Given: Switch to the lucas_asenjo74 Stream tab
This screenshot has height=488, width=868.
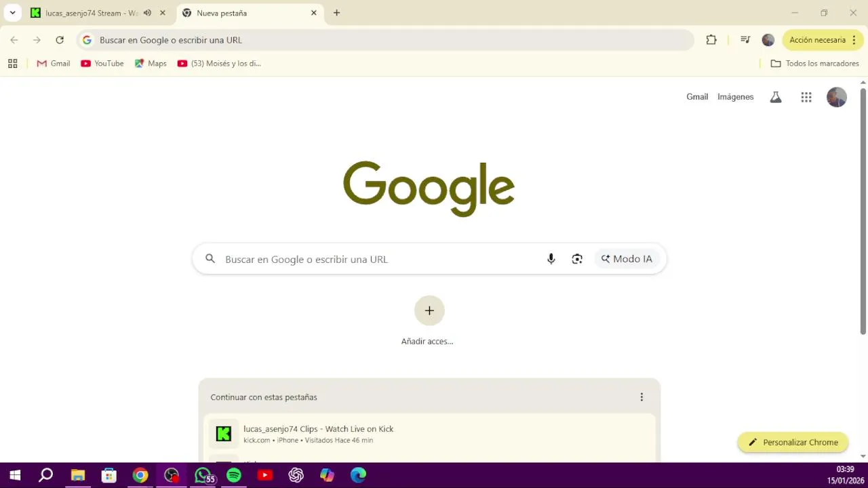Looking at the screenshot, I should point(92,13).
